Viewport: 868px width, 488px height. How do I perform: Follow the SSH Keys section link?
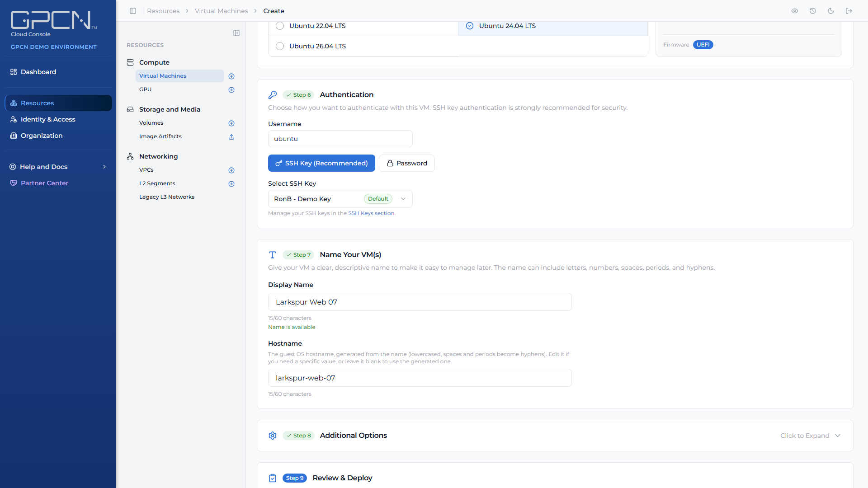click(x=371, y=213)
